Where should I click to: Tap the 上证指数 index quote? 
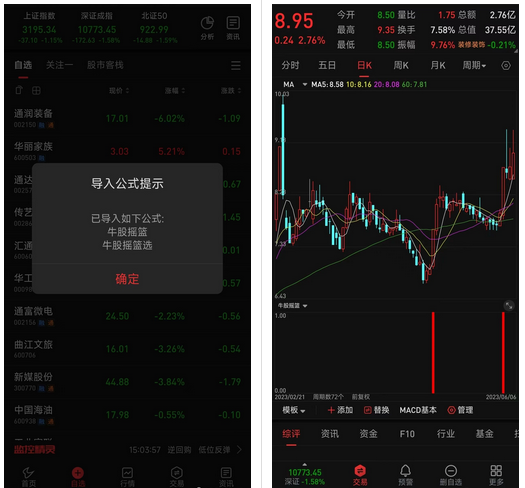[x=40, y=28]
